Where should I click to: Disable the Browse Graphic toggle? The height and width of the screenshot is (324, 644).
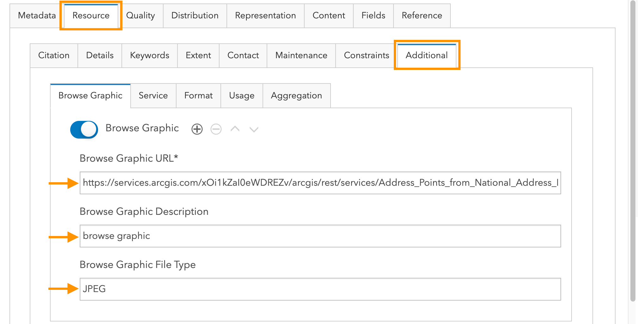84,129
